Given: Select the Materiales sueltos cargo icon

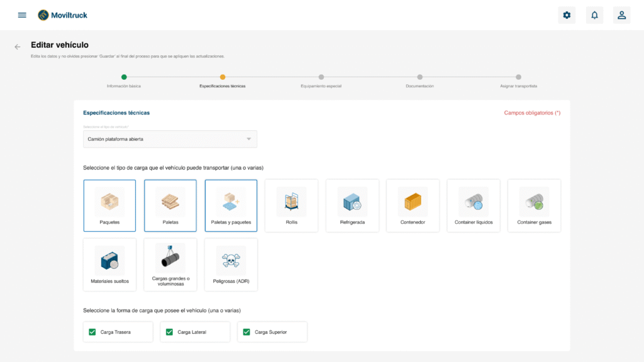Looking at the screenshot, I should click(109, 260).
